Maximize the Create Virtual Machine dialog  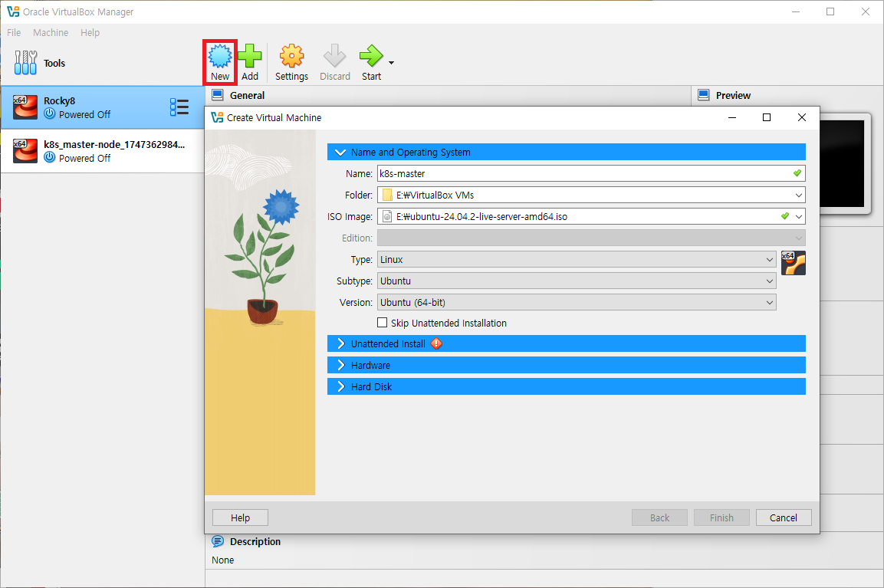767,117
